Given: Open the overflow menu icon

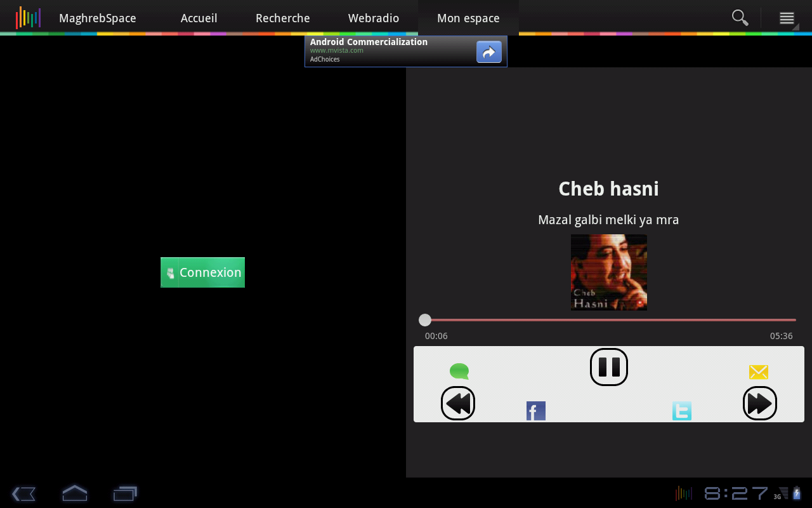Looking at the screenshot, I should pyautogui.click(x=787, y=18).
